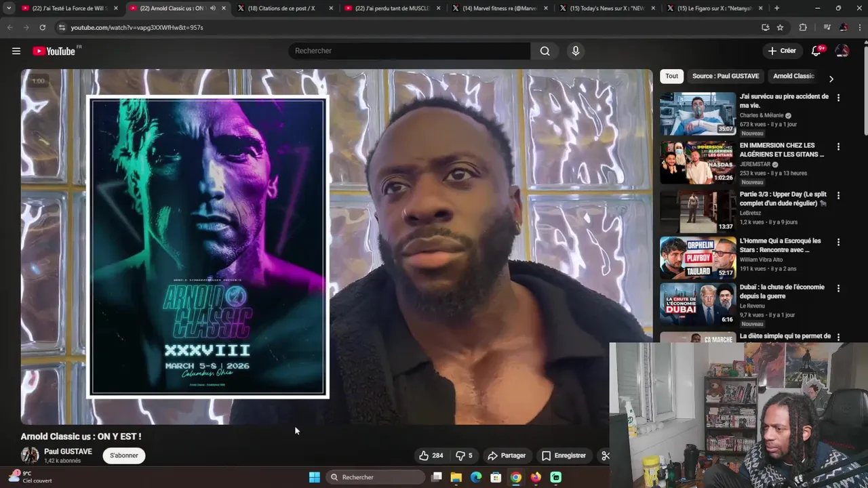Open the JEREMSTAR immersion video thumbnail
This screenshot has width=868, height=488.
point(698,163)
